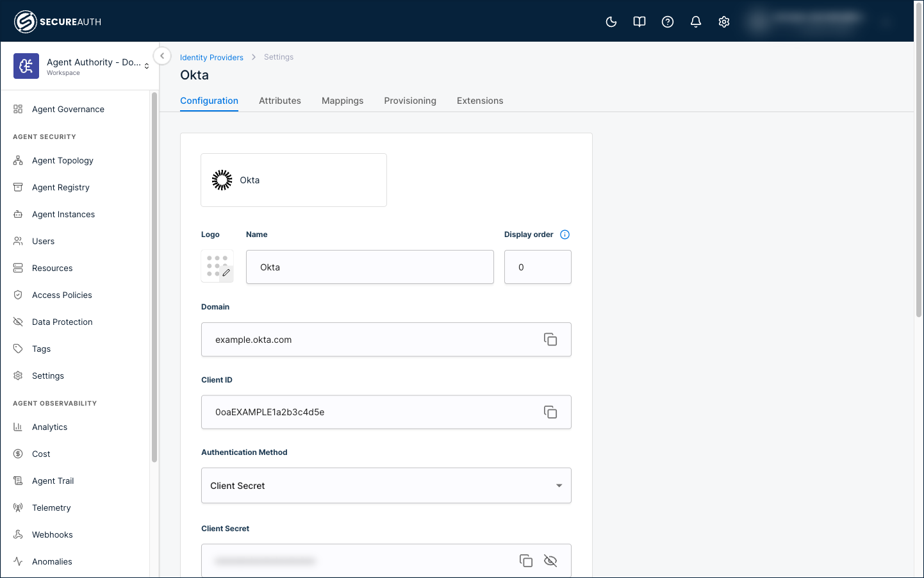Click the Client Secret field
Screen dimensions: 924x578
(x=386, y=561)
